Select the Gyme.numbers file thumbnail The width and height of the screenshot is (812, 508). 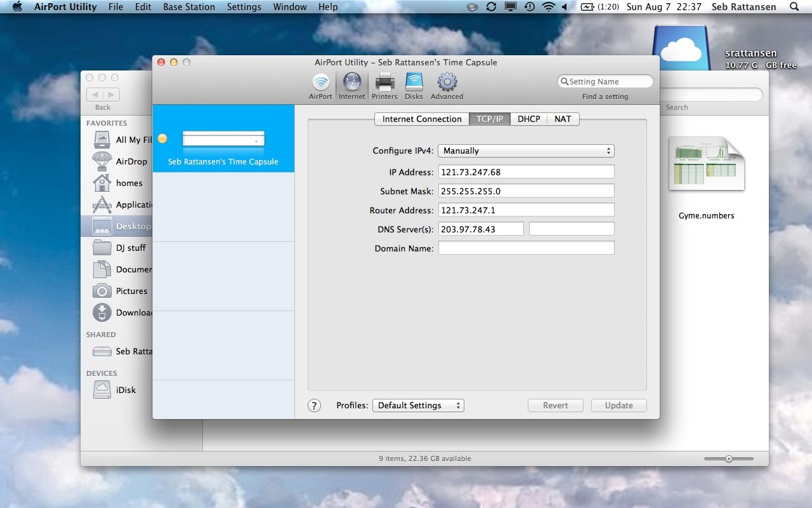coord(706,164)
